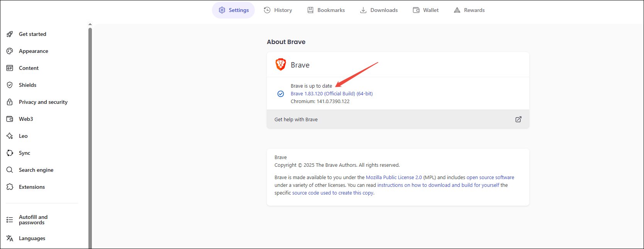This screenshot has width=644, height=249.
Task: Click the Sync icon in sidebar
Action: (10, 153)
